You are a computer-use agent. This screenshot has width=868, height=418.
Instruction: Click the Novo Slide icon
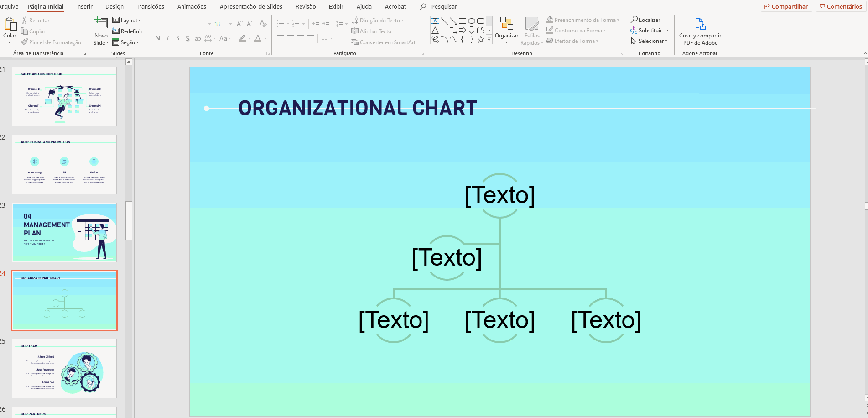click(x=101, y=23)
